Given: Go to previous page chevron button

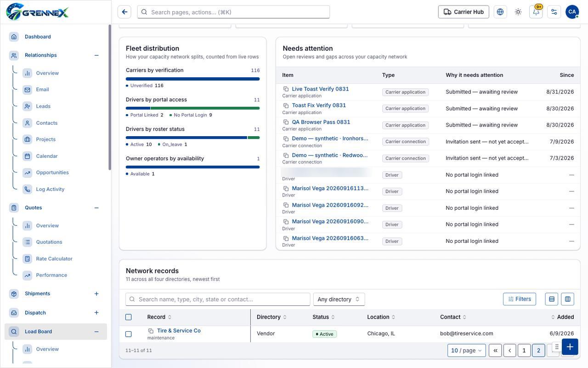Looking at the screenshot, I should coord(510,351).
